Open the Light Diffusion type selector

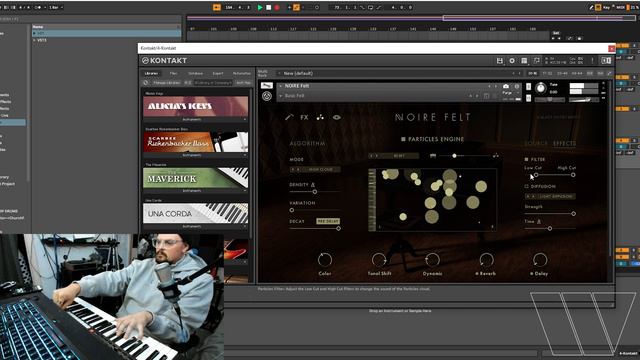point(550,197)
